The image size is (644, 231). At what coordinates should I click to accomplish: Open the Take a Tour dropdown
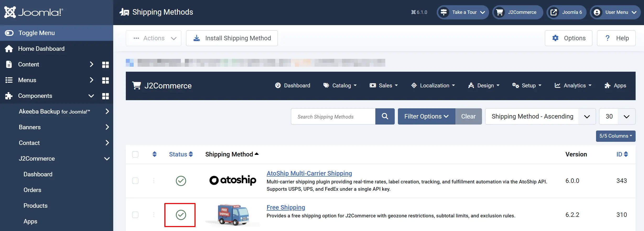coord(463,12)
